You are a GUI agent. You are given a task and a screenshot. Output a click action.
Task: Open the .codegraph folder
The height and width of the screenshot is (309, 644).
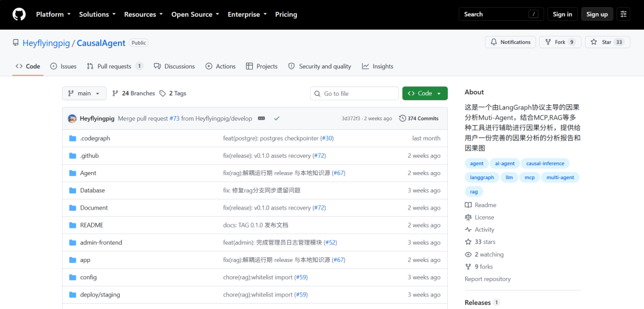coord(95,139)
